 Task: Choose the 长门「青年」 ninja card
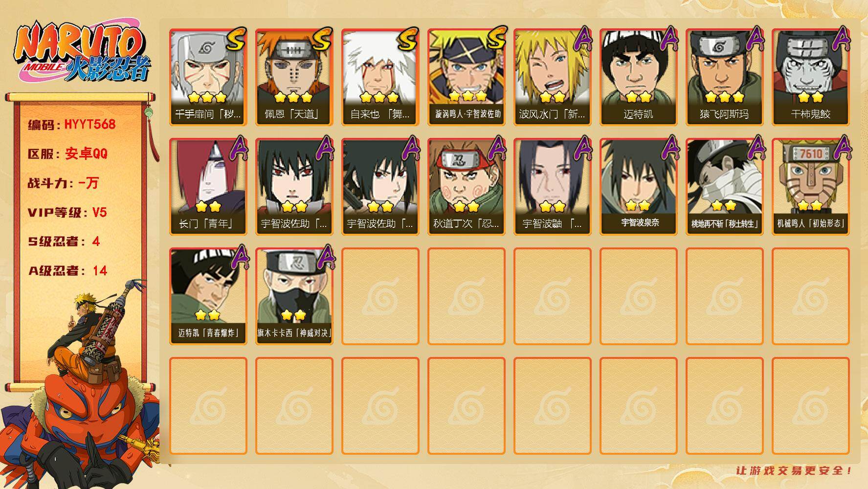pyautogui.click(x=208, y=187)
